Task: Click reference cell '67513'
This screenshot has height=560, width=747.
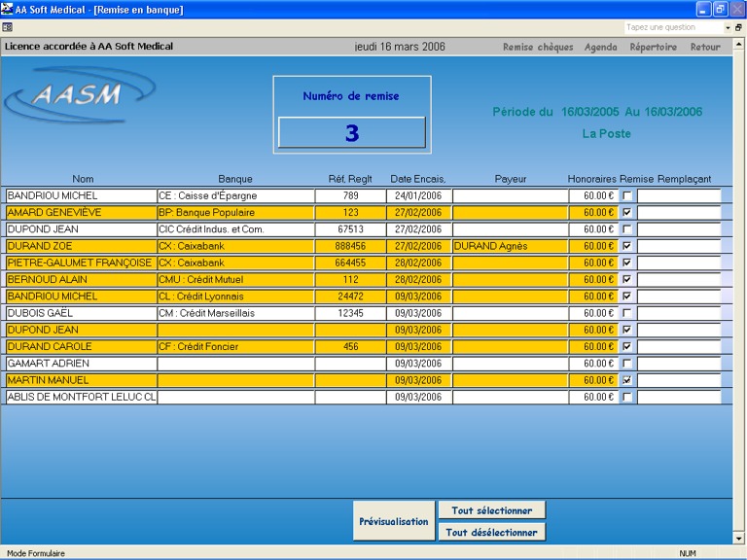Action: 350,229
